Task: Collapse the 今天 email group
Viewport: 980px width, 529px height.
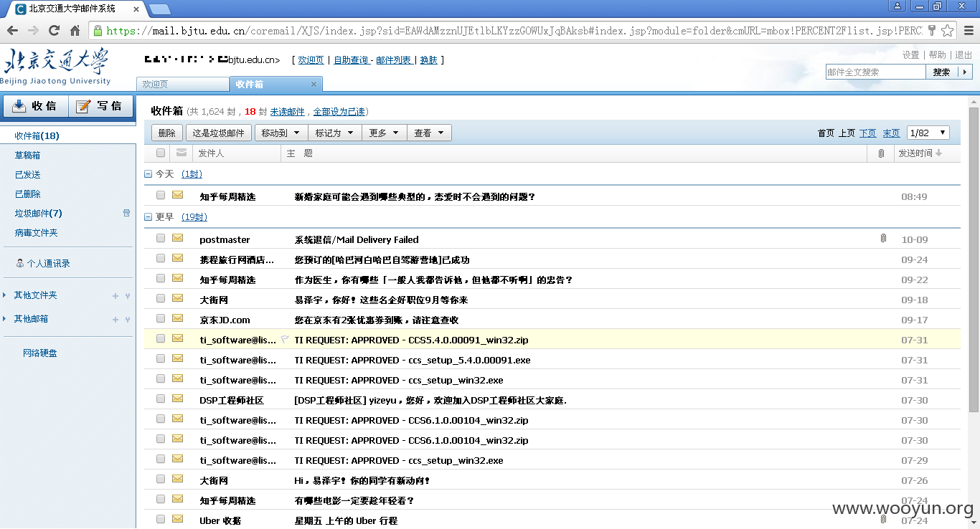Action: pos(148,174)
